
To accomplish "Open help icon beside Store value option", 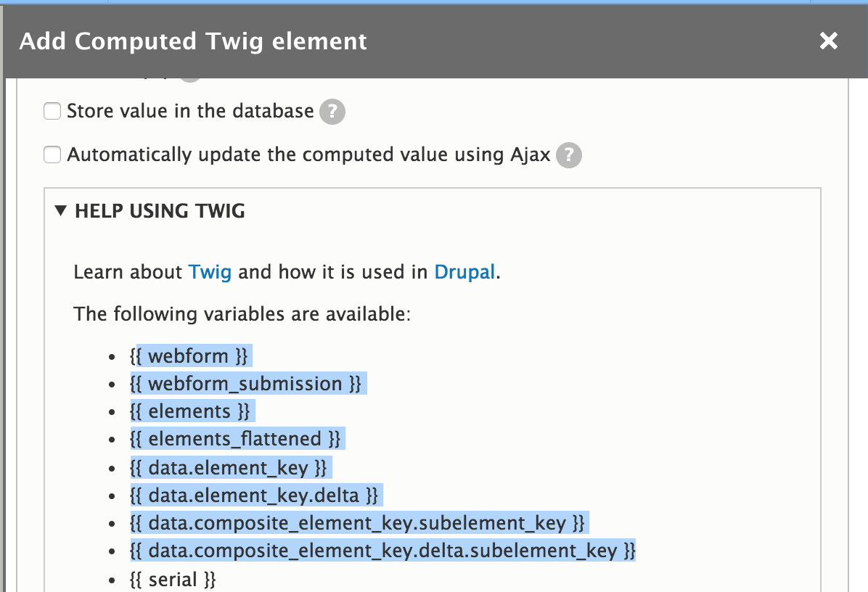I will pos(332,112).
